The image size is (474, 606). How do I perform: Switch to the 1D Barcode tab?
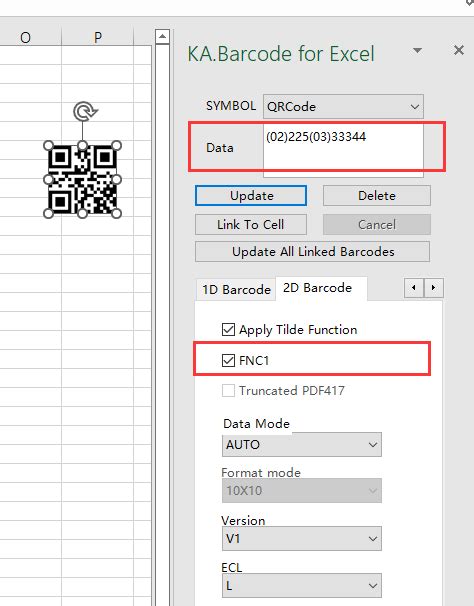pyautogui.click(x=236, y=289)
